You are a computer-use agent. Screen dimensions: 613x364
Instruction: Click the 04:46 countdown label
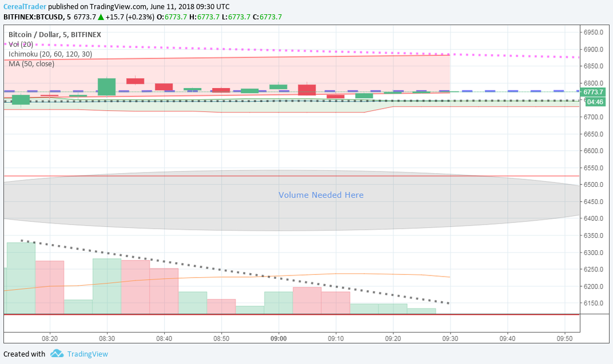(x=595, y=102)
